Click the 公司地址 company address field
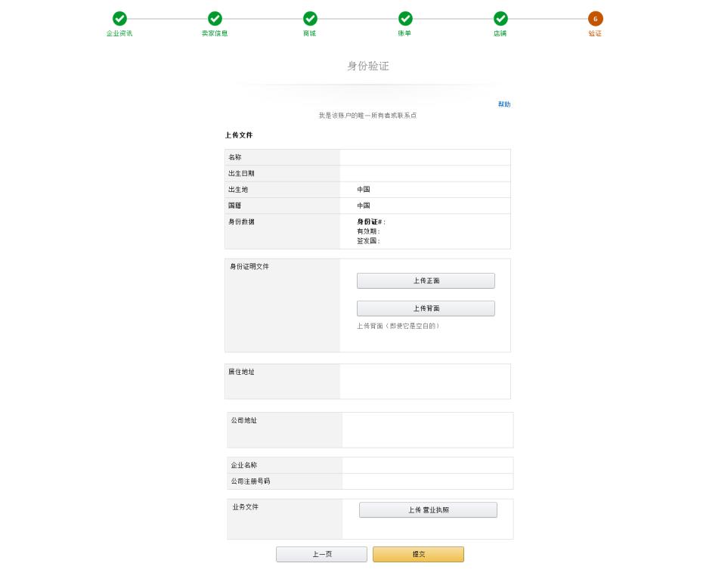This screenshot has height=585, width=728. (x=426, y=429)
